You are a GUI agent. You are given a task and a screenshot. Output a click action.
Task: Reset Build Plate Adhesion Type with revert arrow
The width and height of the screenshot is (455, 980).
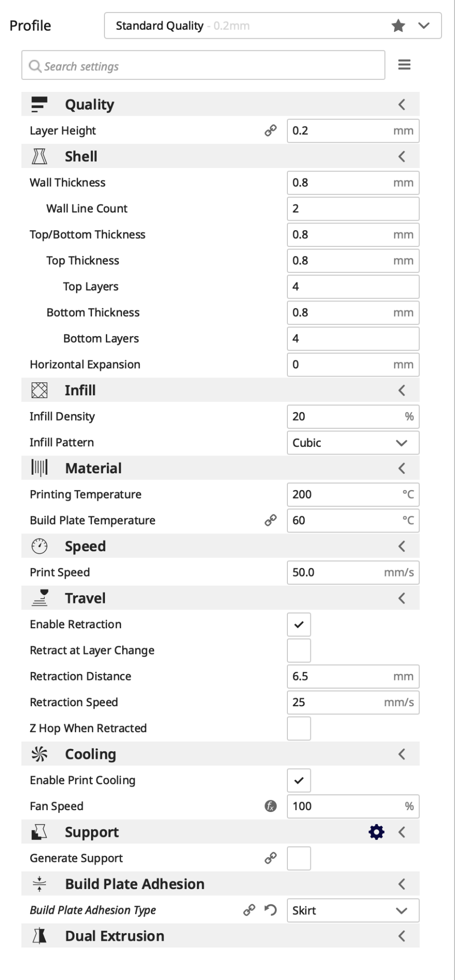(x=271, y=910)
